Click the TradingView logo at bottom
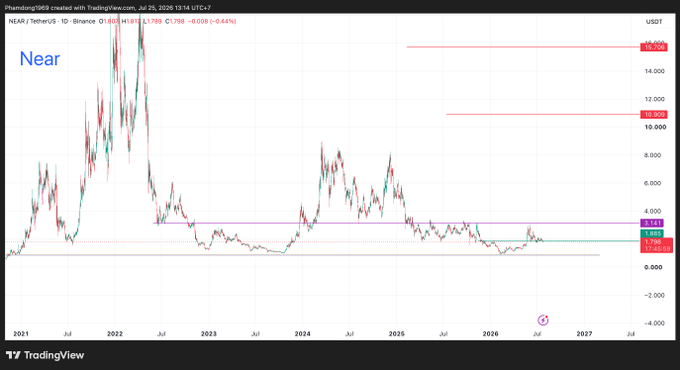This screenshot has width=680, height=370. [45, 355]
